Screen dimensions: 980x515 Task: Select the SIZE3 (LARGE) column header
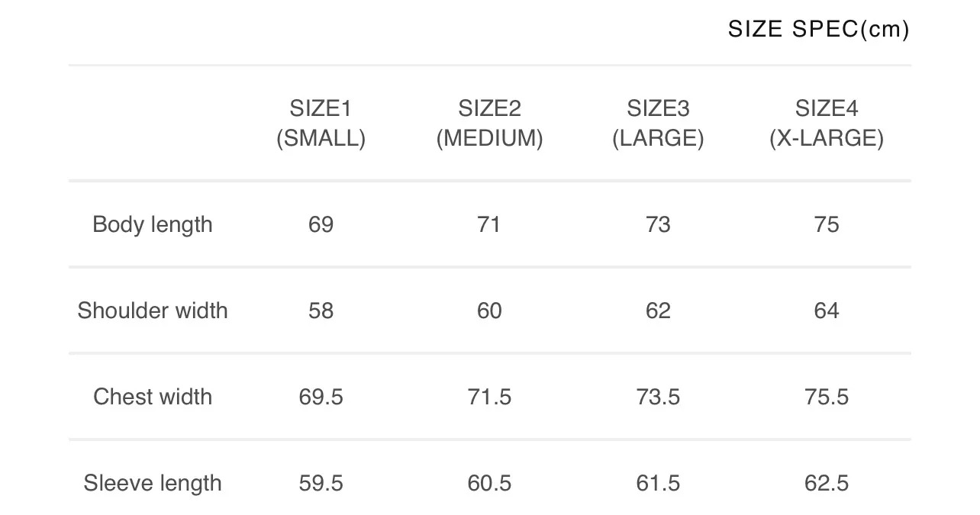658,124
